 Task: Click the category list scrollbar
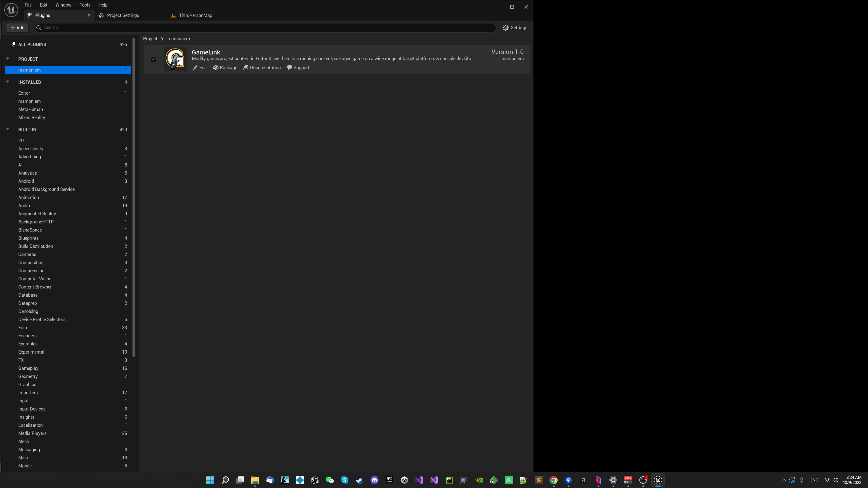click(x=134, y=197)
